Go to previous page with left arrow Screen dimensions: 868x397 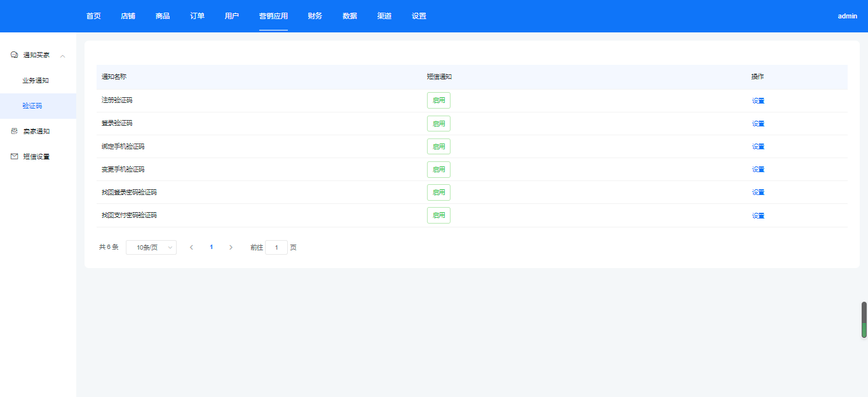click(x=191, y=247)
